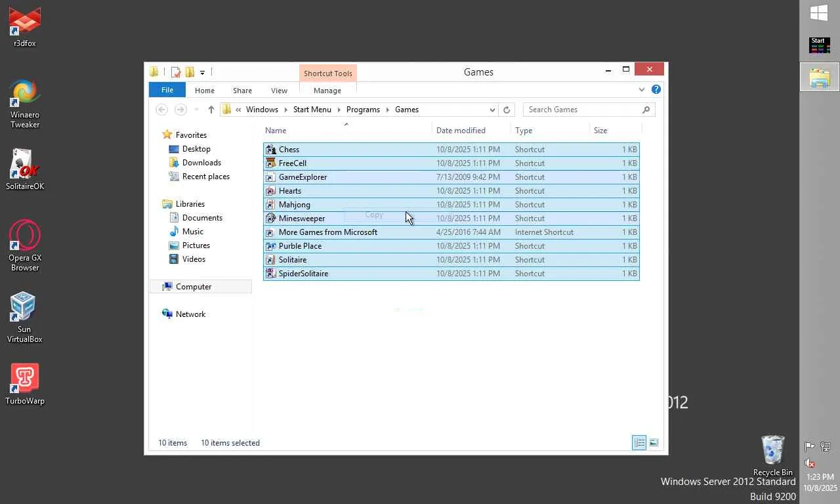Open Action Center flag icon
Image resolution: width=840 pixels, height=504 pixels.
[x=809, y=447]
